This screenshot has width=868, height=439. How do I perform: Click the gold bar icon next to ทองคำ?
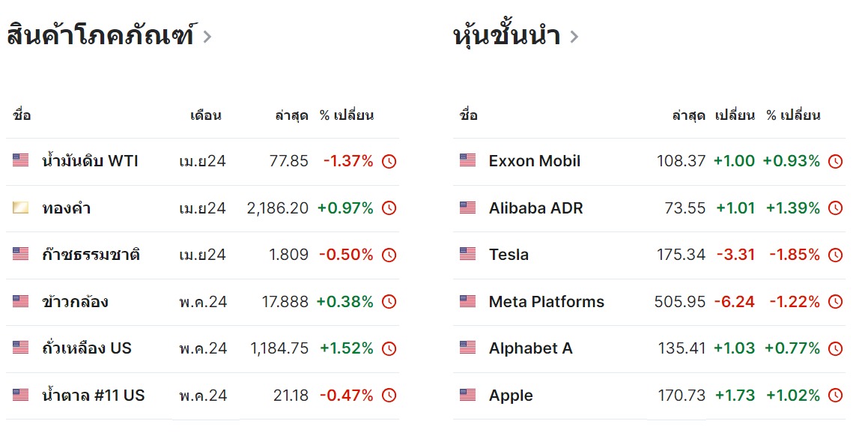(x=20, y=208)
